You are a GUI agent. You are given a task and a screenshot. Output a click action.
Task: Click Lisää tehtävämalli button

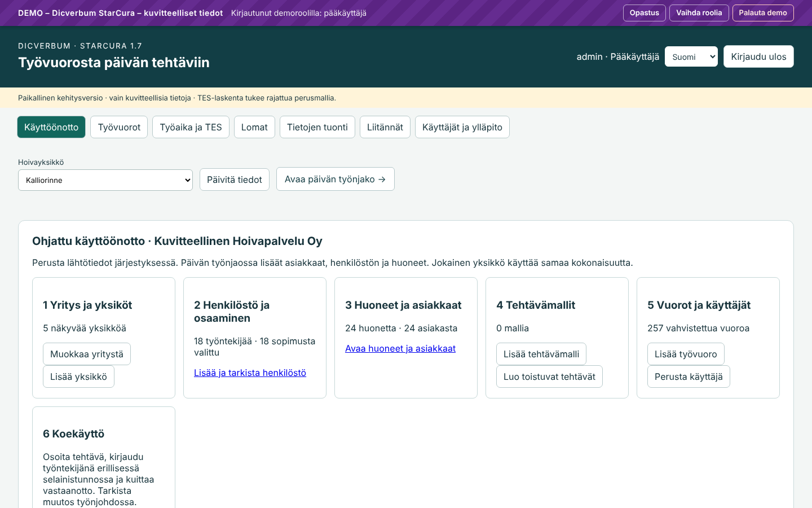coord(541,354)
